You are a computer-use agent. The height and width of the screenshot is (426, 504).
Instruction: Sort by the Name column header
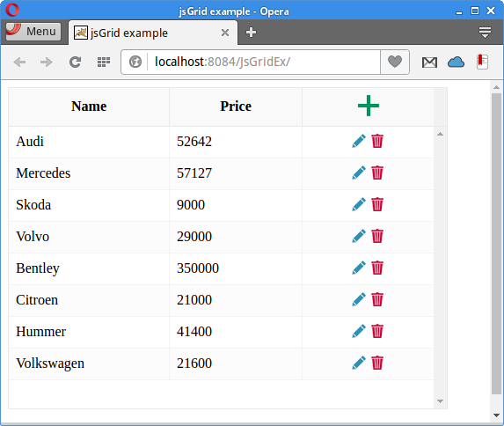89,106
